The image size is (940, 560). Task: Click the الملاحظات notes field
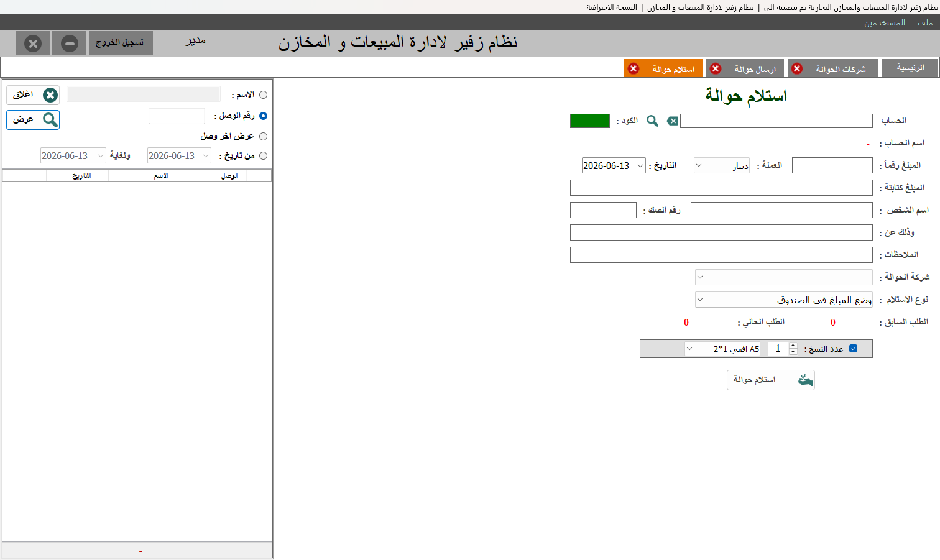721,255
